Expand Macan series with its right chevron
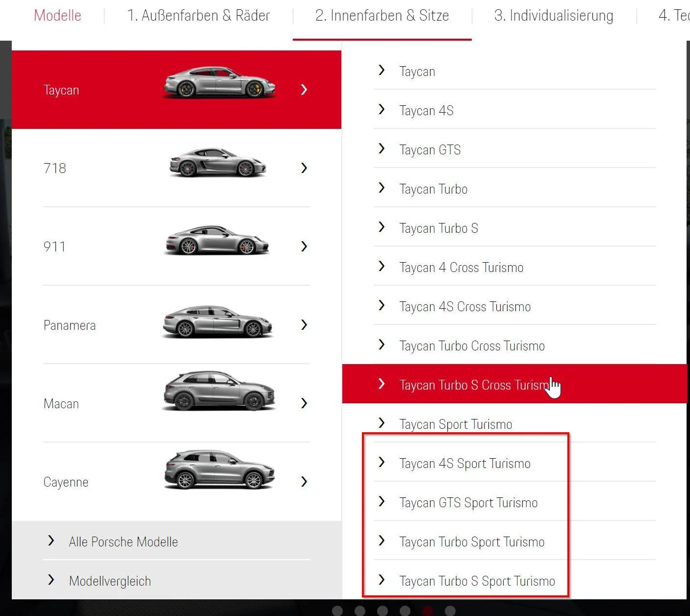Screen dimensions: 690x616 [x=304, y=403]
